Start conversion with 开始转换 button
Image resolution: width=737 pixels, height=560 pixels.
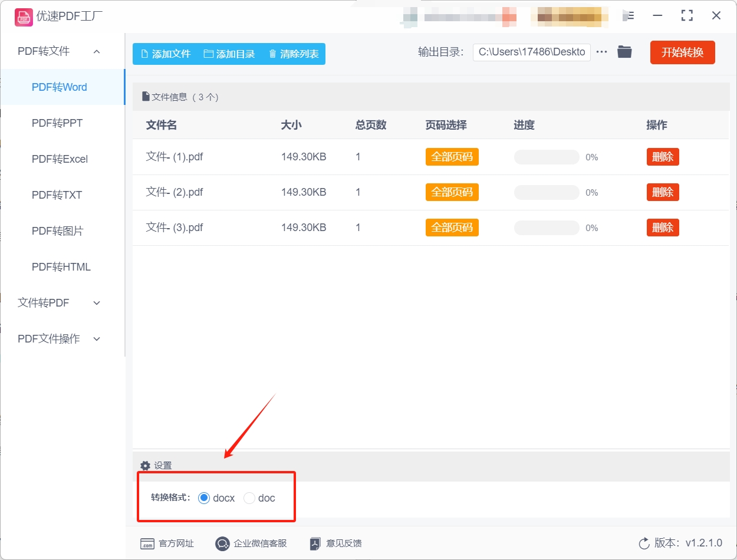682,52
